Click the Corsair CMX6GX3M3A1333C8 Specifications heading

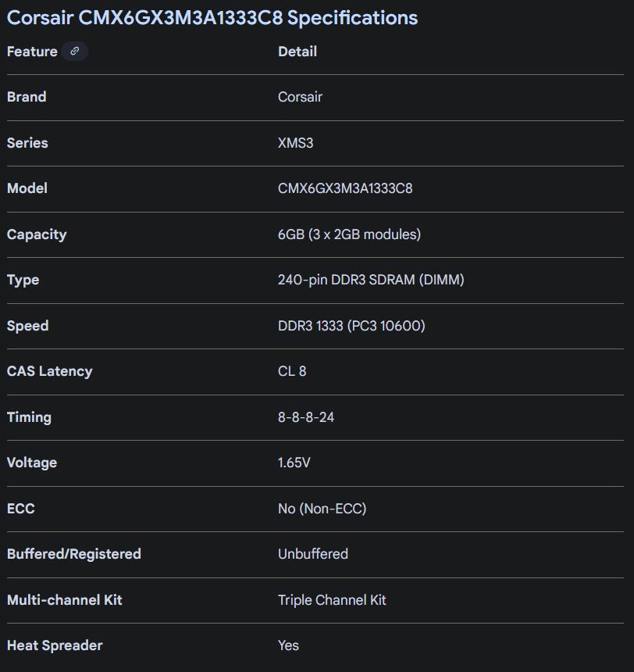(212, 18)
